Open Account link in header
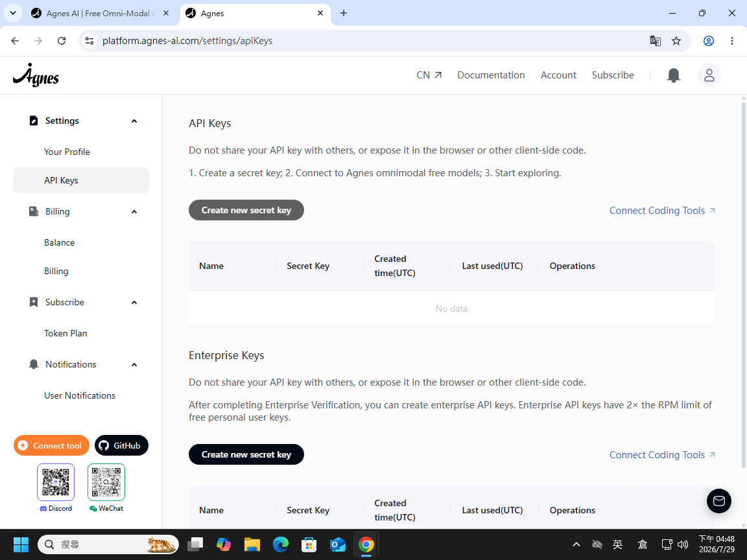 click(558, 75)
